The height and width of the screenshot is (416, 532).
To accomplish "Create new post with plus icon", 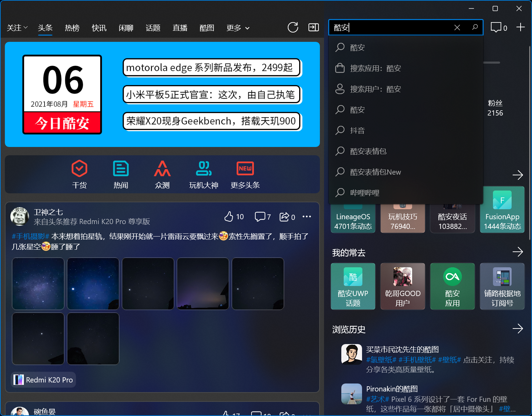I will coord(521,27).
